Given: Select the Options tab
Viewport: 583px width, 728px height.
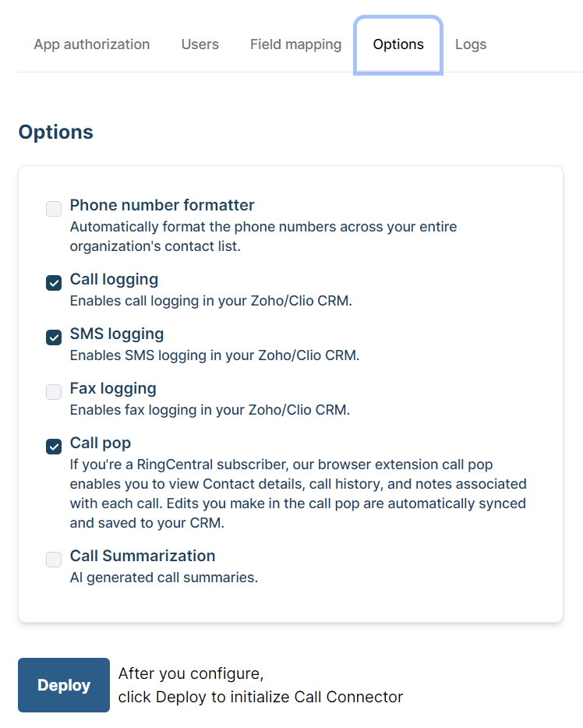Looking at the screenshot, I should pos(398,44).
